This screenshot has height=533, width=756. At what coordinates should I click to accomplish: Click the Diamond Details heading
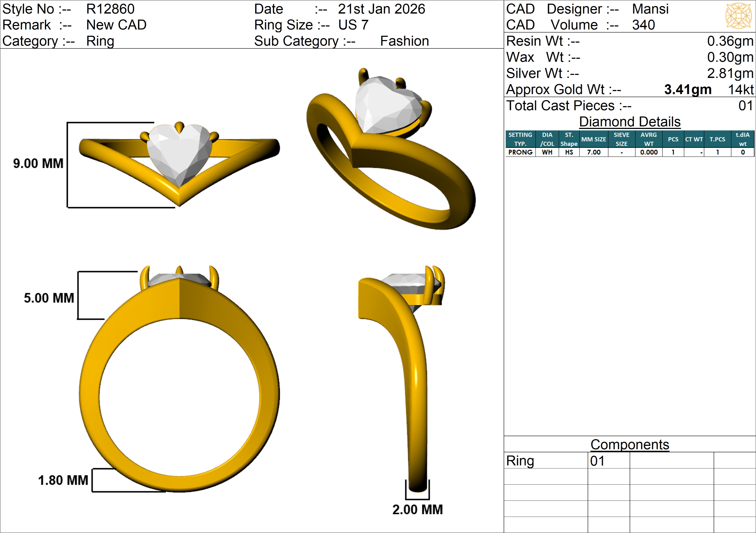[x=630, y=122]
